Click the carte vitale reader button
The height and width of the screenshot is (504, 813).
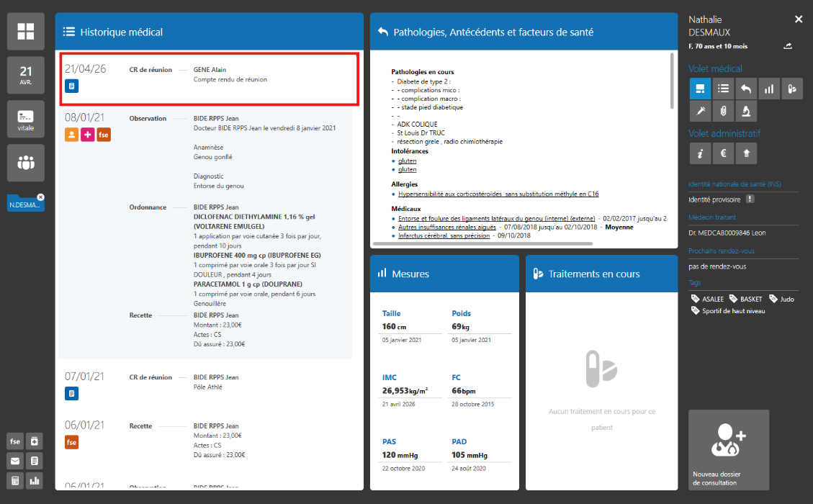pos(26,120)
